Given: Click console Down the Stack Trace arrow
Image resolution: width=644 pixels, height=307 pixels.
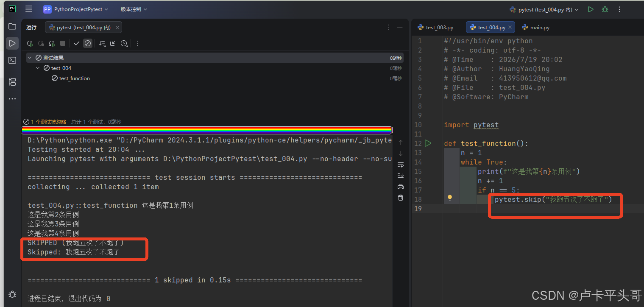Looking at the screenshot, I should [x=401, y=153].
